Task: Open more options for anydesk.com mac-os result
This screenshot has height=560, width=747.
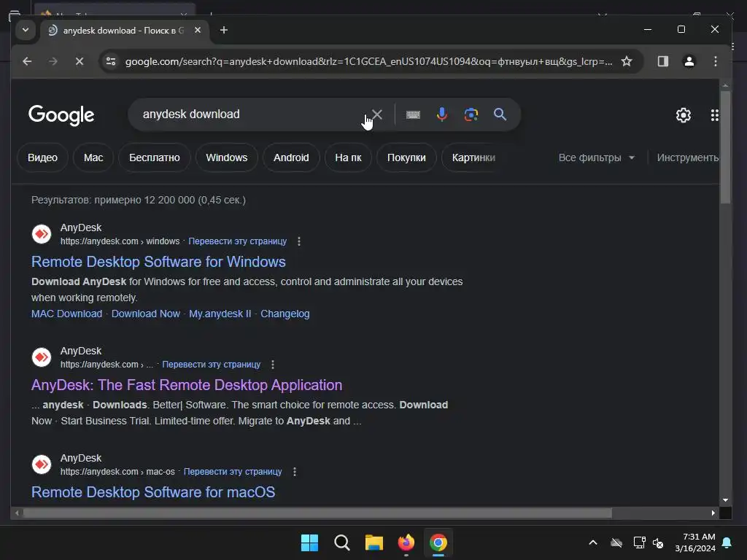Action: pyautogui.click(x=295, y=472)
